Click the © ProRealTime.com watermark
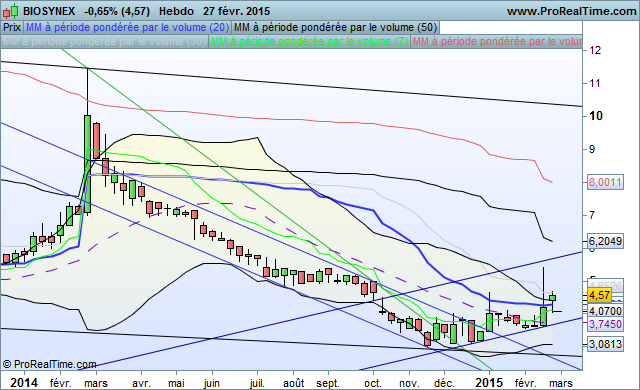Image resolution: width=640 pixels, height=390 pixels. pos(49,364)
